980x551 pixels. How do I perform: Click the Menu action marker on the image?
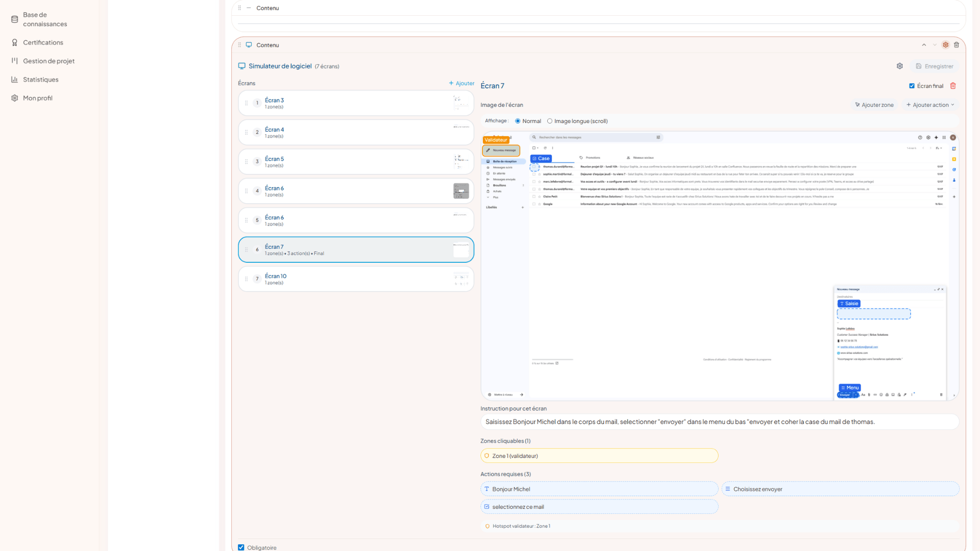point(850,388)
